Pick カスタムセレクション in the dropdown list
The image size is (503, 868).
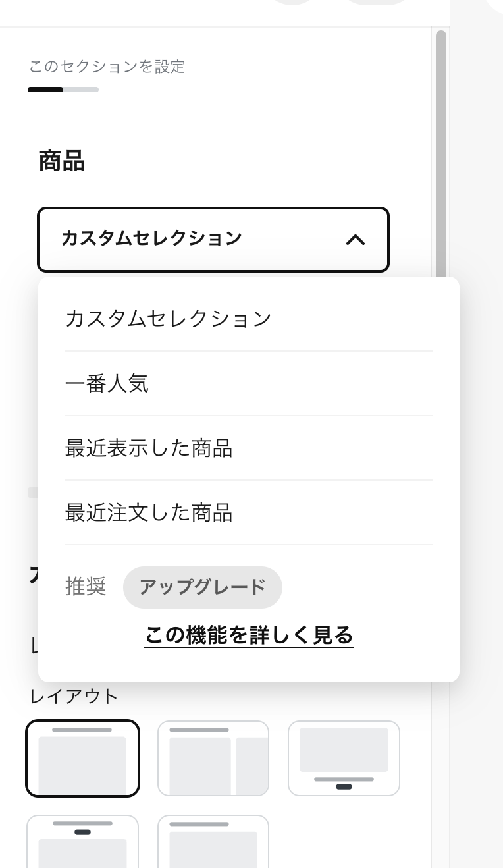(168, 317)
